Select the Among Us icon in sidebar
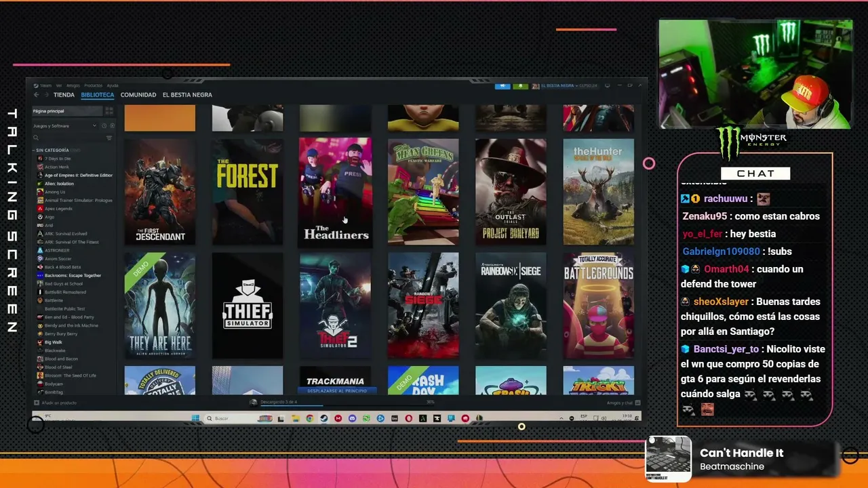Image resolution: width=868 pixels, height=488 pixels. tap(40, 192)
